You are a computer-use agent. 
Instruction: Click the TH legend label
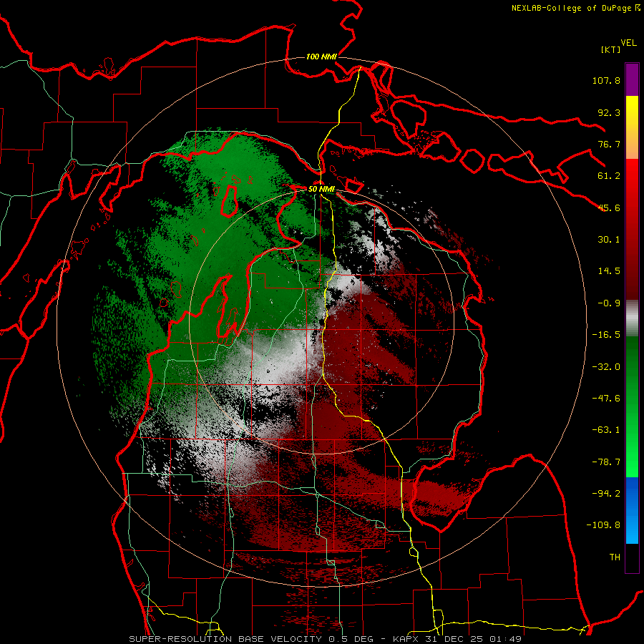click(615, 557)
